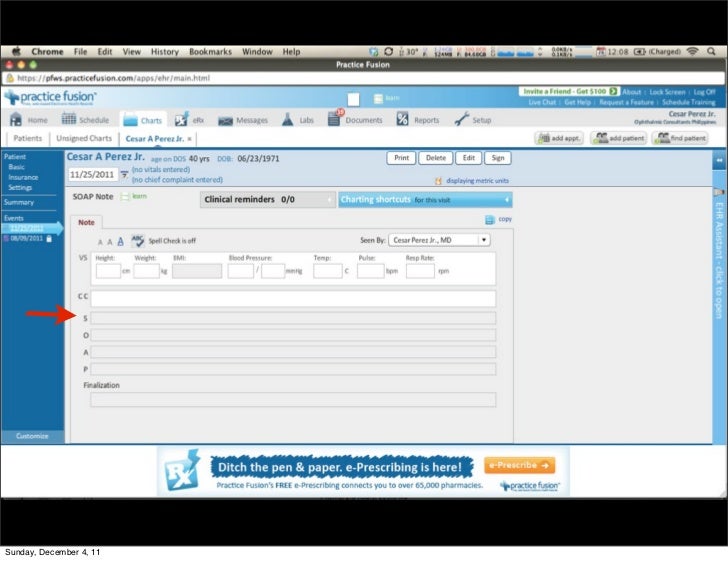Click the visit date 11/25/2011 field
The image size is (728, 561).
[92, 175]
